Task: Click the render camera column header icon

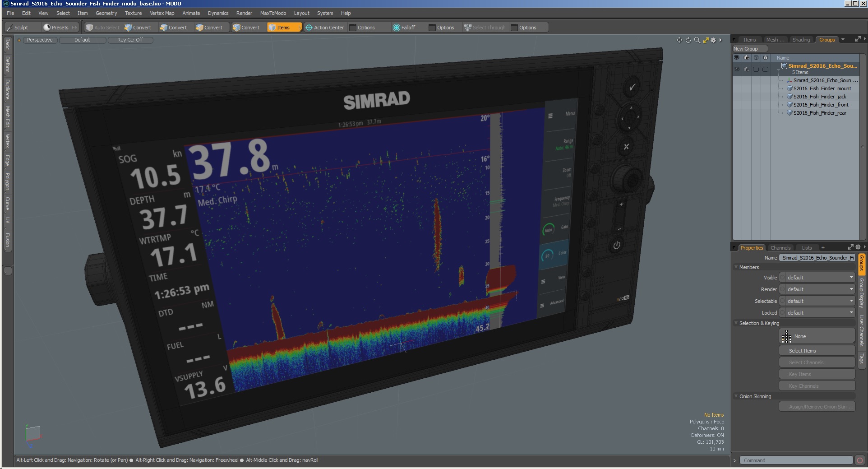Action: click(x=747, y=58)
